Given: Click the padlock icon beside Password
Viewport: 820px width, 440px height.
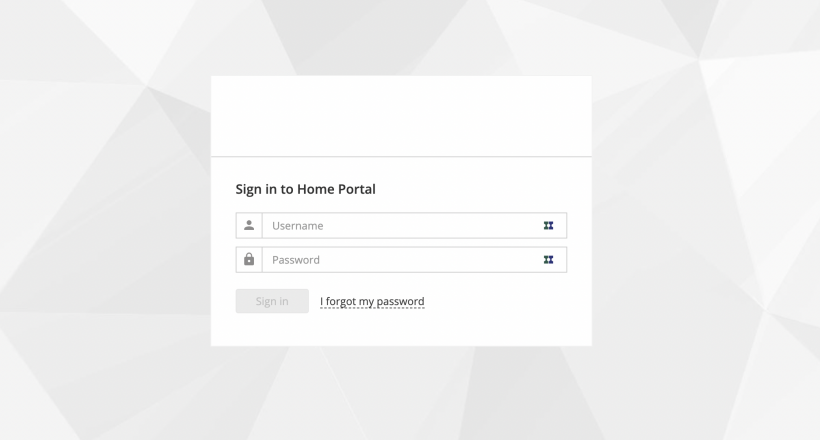Looking at the screenshot, I should click(x=249, y=260).
